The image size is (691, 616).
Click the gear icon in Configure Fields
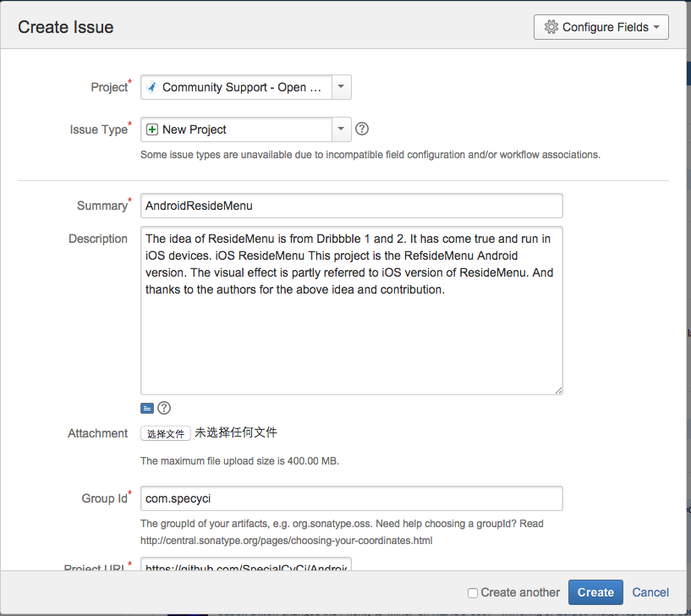[x=551, y=27]
